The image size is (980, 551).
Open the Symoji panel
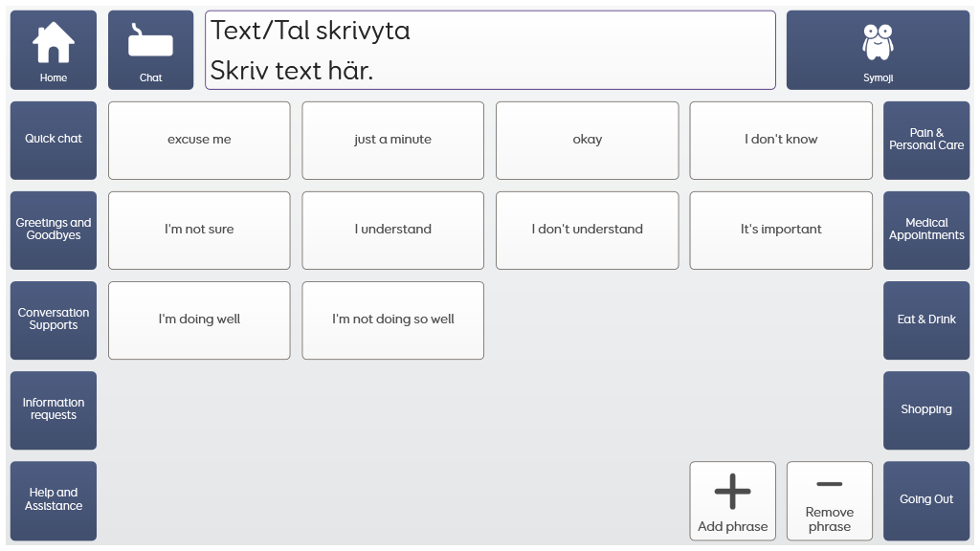[878, 50]
